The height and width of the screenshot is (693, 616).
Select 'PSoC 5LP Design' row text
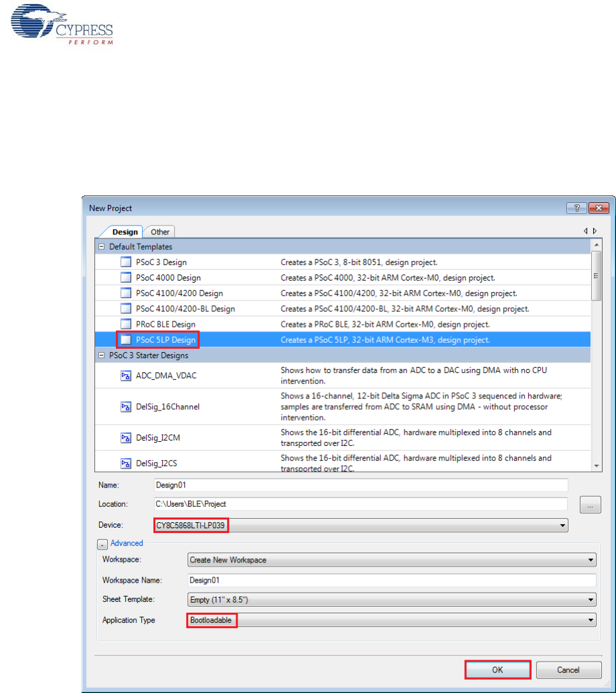(x=165, y=339)
